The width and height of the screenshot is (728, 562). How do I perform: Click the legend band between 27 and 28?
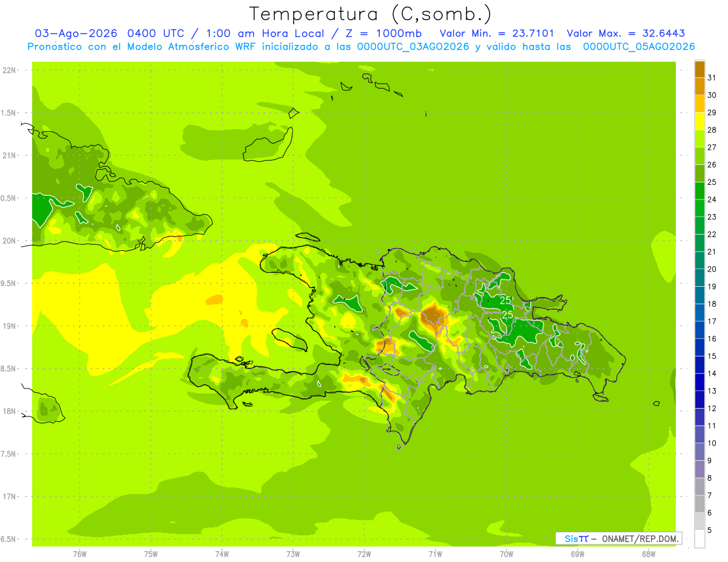[699, 139]
